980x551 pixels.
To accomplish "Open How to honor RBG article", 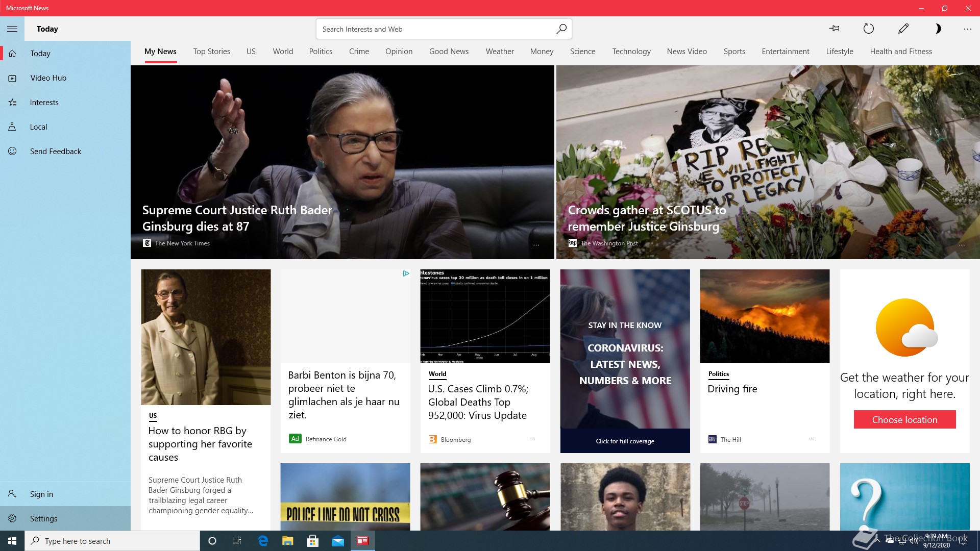I will [200, 444].
